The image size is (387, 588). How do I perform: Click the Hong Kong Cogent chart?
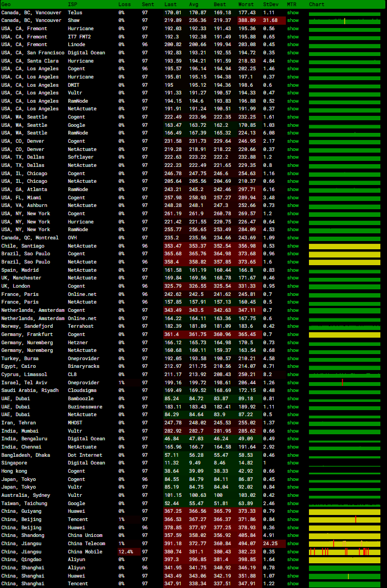pyautogui.click(x=345, y=471)
